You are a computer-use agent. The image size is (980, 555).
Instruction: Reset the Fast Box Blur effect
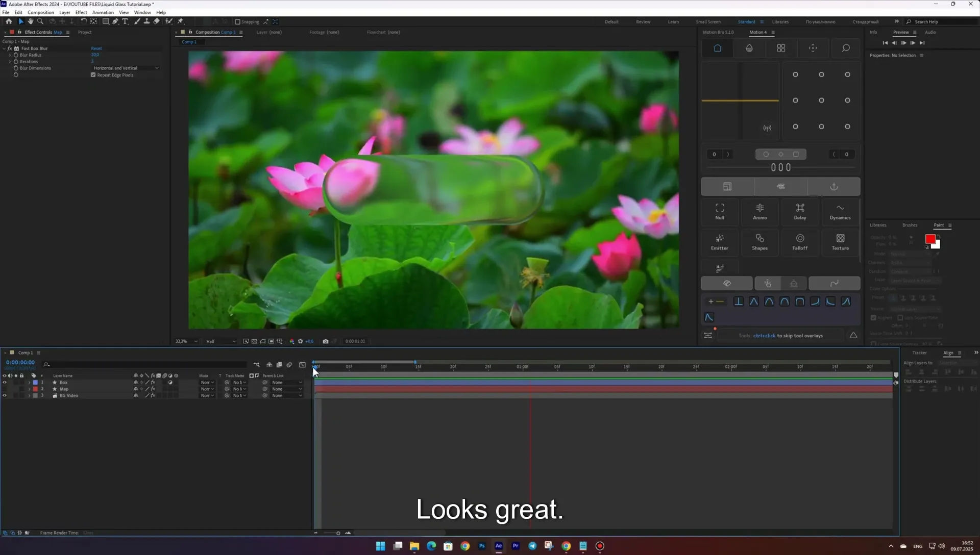(96, 48)
